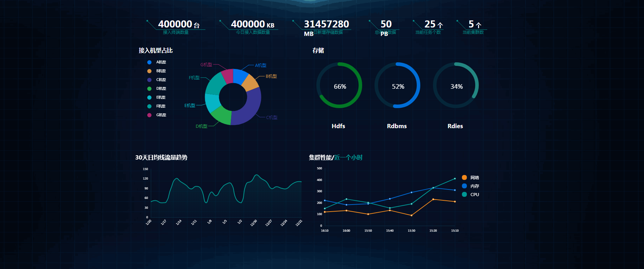Click the Hdfs label under the gauge
The image size is (644, 269).
click(x=338, y=126)
